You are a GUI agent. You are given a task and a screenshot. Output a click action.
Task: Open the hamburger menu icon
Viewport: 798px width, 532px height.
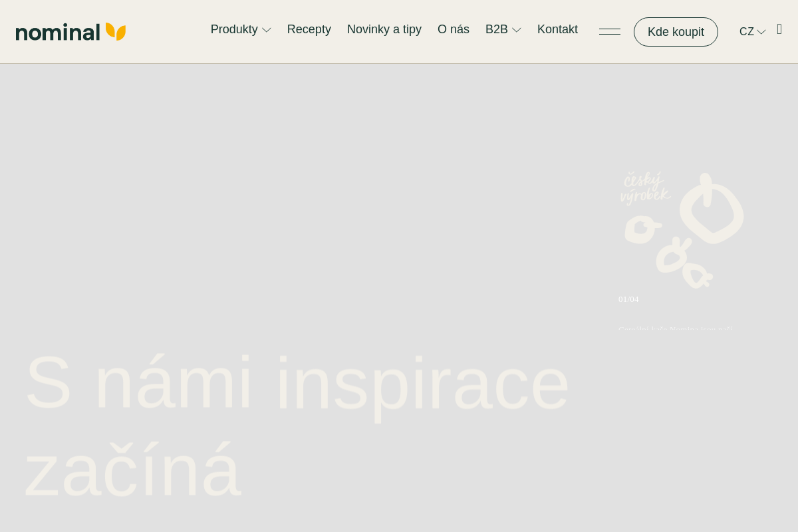point(609,31)
